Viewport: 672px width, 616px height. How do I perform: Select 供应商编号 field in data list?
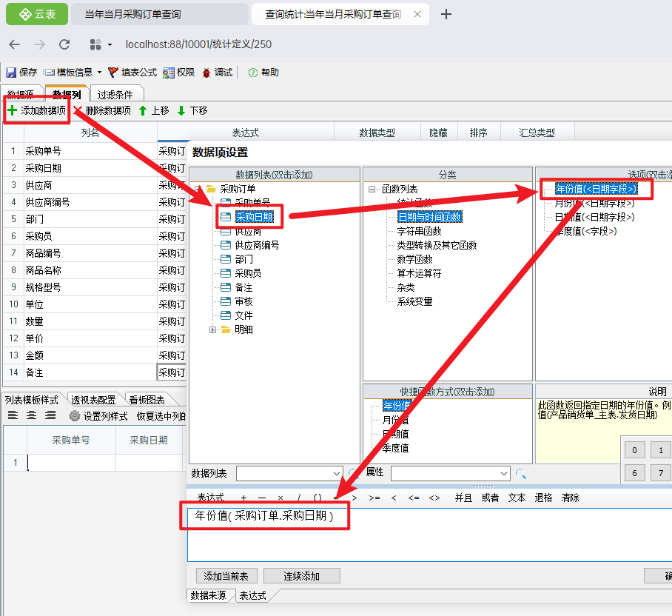tap(257, 245)
